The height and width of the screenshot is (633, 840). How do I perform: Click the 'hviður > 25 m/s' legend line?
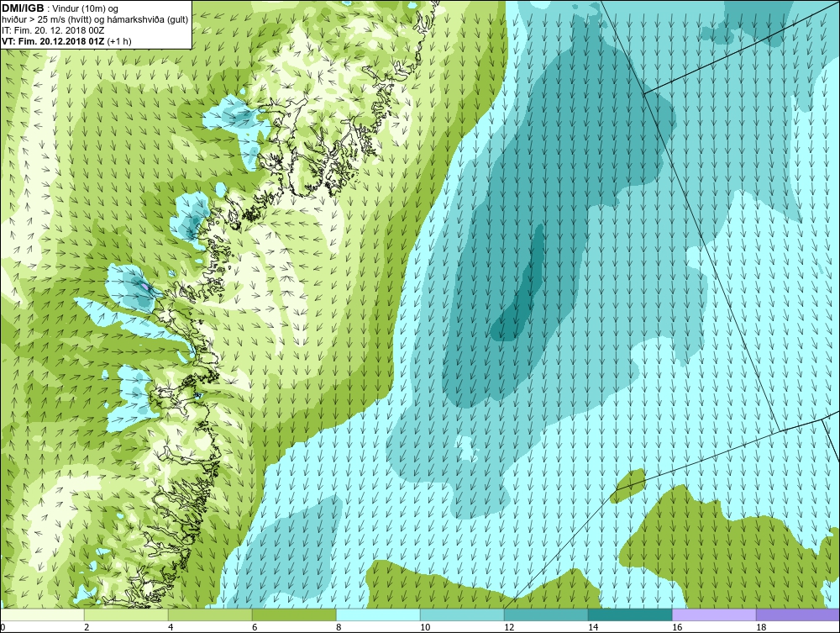tap(95, 20)
